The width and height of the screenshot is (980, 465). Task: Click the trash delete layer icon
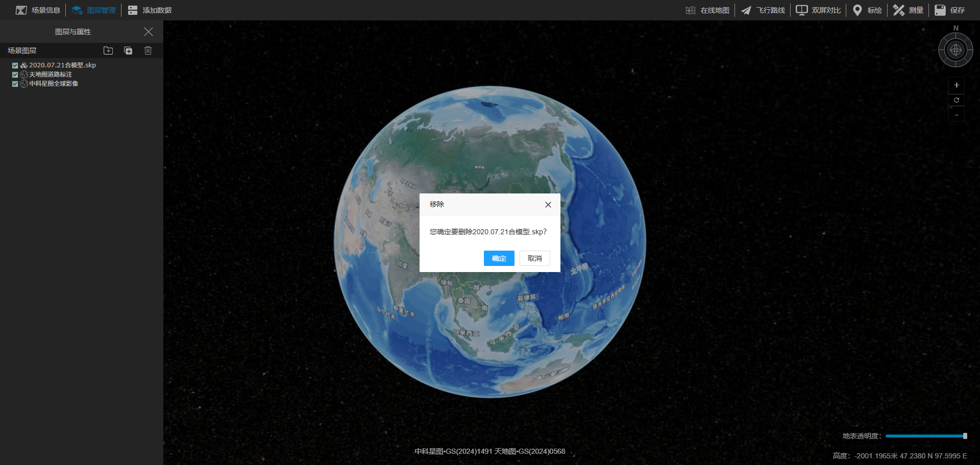148,51
